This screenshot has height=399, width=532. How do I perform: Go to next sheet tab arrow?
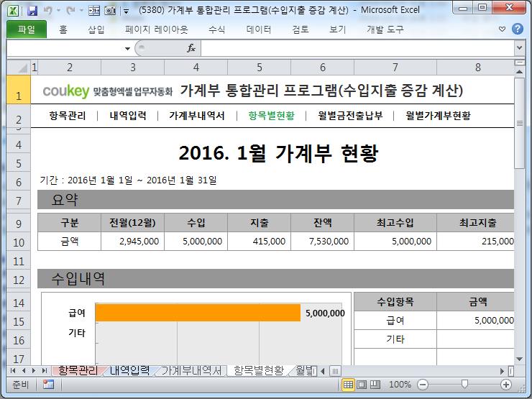(x=34, y=370)
